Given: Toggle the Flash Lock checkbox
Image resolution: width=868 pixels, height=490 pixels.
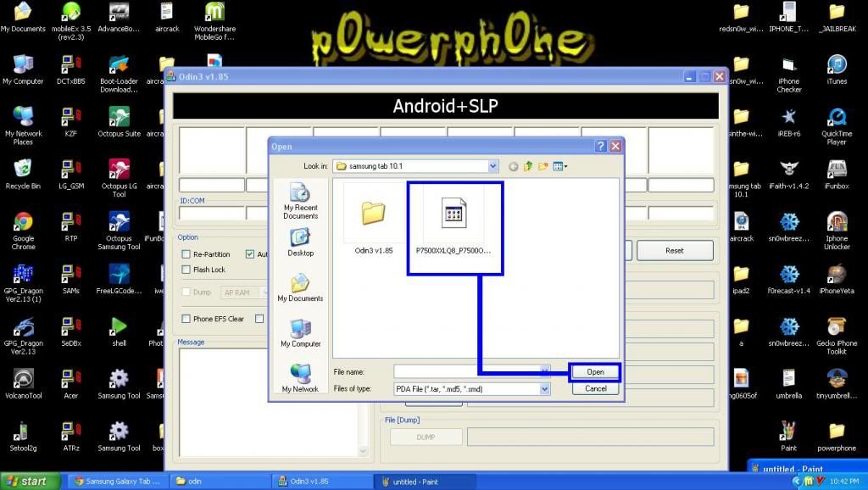Looking at the screenshot, I should coord(186,270).
